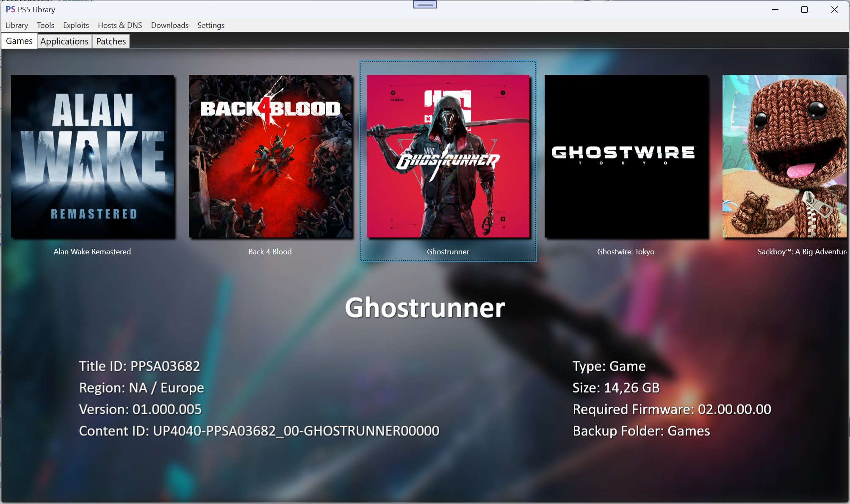Click the Ghostwire: Tokyo caption text

[626, 252]
